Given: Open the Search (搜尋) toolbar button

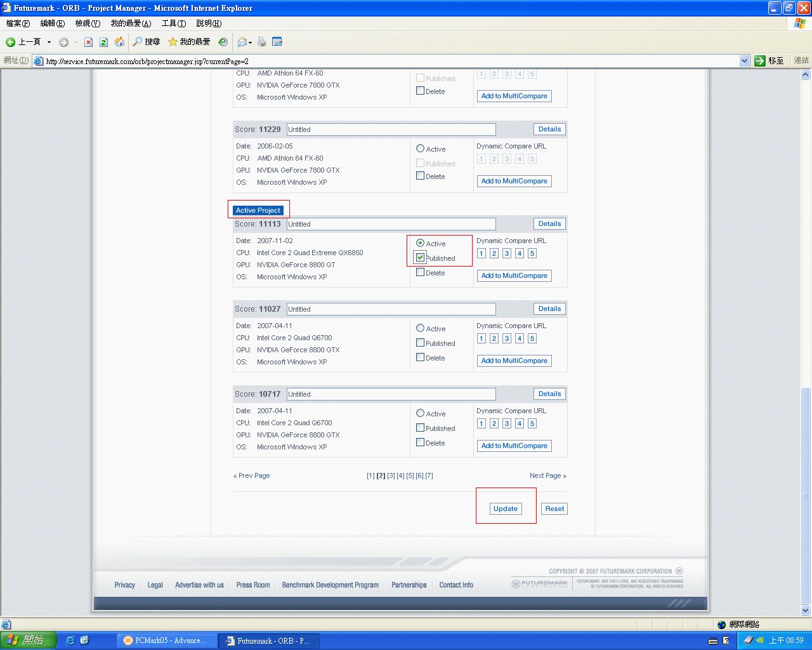Looking at the screenshot, I should 147,42.
